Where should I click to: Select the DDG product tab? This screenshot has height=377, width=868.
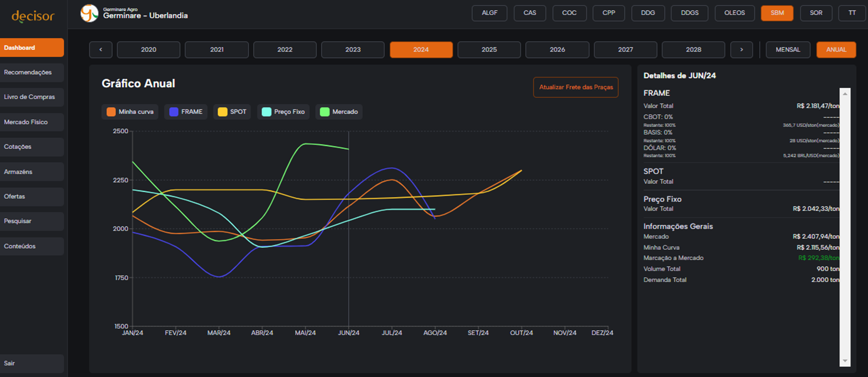coord(648,13)
